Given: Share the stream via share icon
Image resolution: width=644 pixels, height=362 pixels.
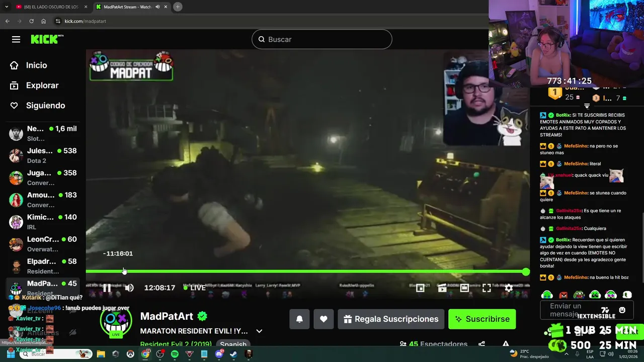Looking at the screenshot, I should click(481, 344).
